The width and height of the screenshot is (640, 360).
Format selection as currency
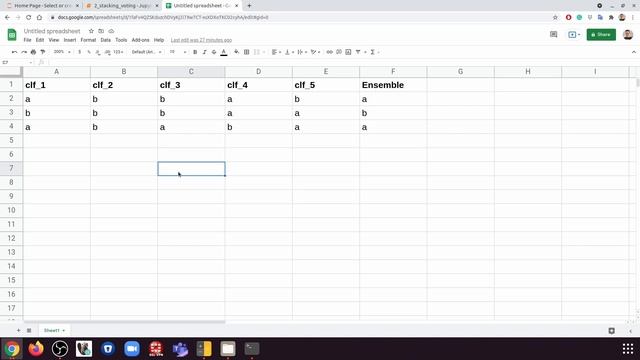coord(80,52)
